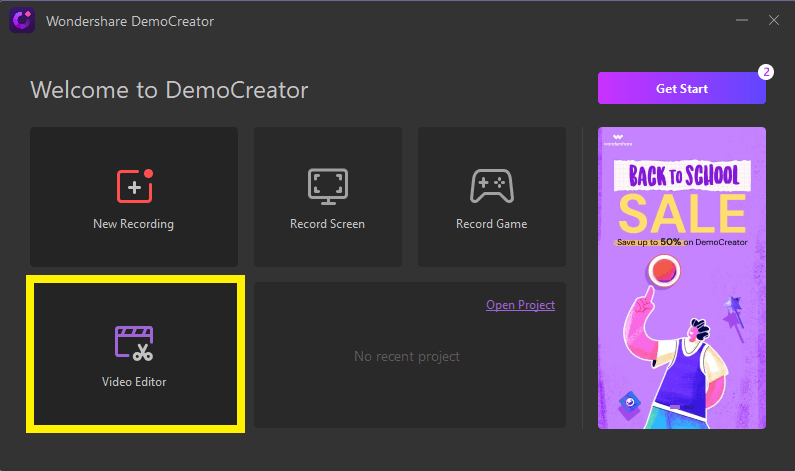The height and width of the screenshot is (471, 795).
Task: Minimize the DemoCreator window
Action: (742, 20)
